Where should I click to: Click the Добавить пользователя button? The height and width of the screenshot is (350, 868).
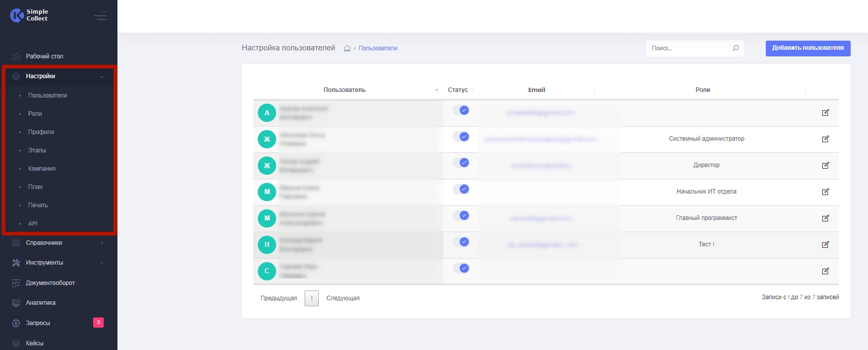[807, 48]
